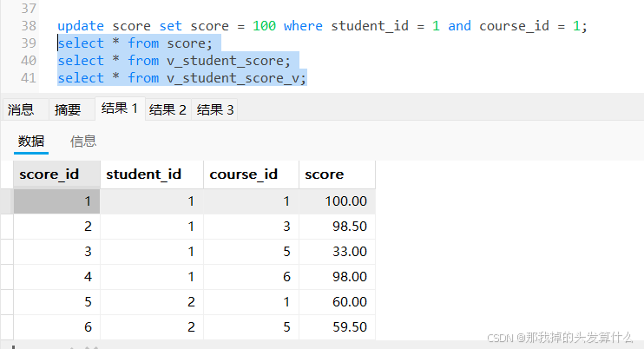The width and height of the screenshot is (644, 349).
Task: Click line 38 update statement in editor
Action: click(322, 26)
